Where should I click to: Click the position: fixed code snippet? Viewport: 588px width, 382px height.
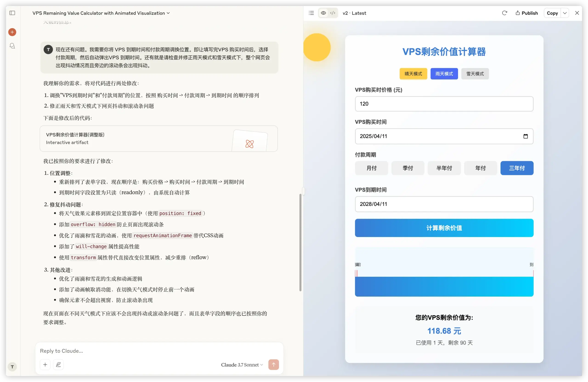pos(180,213)
